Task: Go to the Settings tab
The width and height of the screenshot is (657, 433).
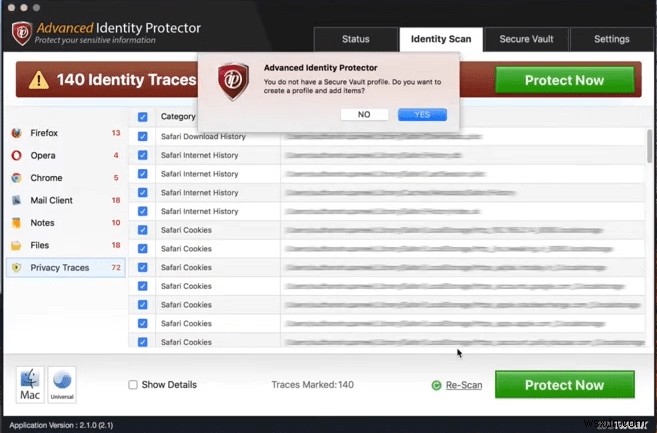Action: (x=611, y=39)
